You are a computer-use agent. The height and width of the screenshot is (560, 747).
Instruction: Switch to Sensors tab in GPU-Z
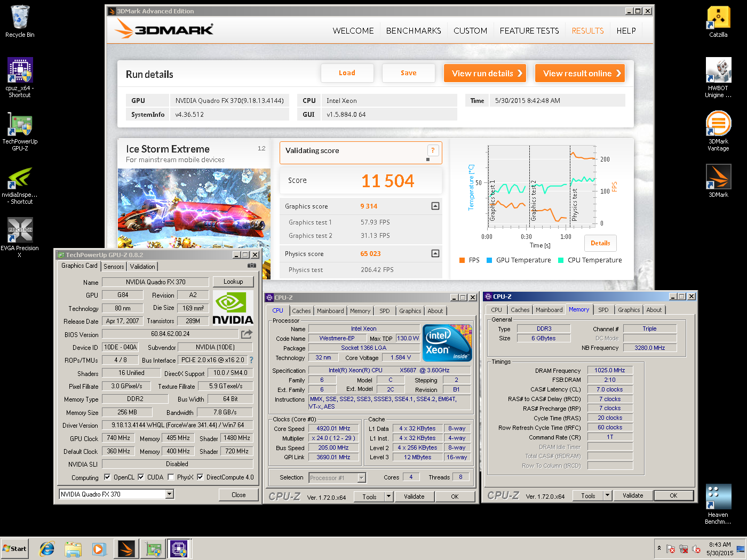point(114,266)
